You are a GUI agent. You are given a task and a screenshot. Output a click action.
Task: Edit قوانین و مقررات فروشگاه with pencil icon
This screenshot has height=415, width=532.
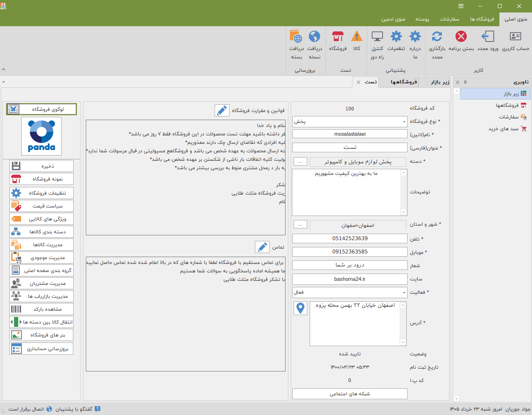pos(222,110)
